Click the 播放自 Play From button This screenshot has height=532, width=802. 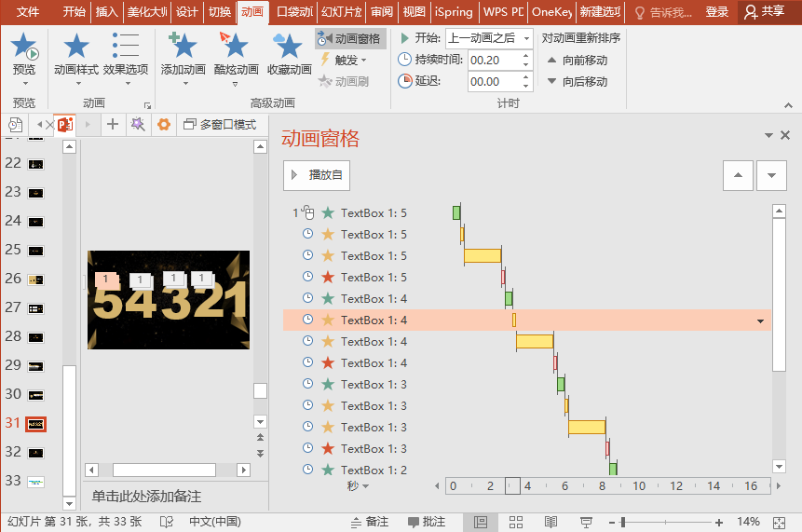point(317,175)
